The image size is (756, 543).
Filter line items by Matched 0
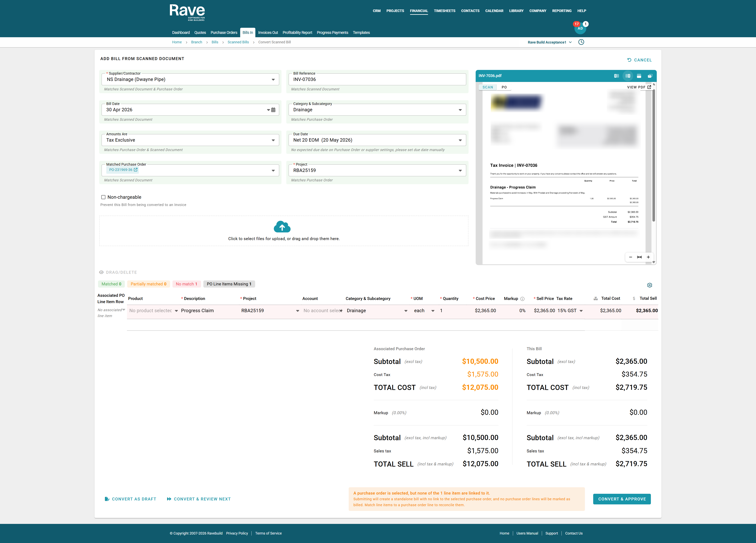[x=111, y=284]
